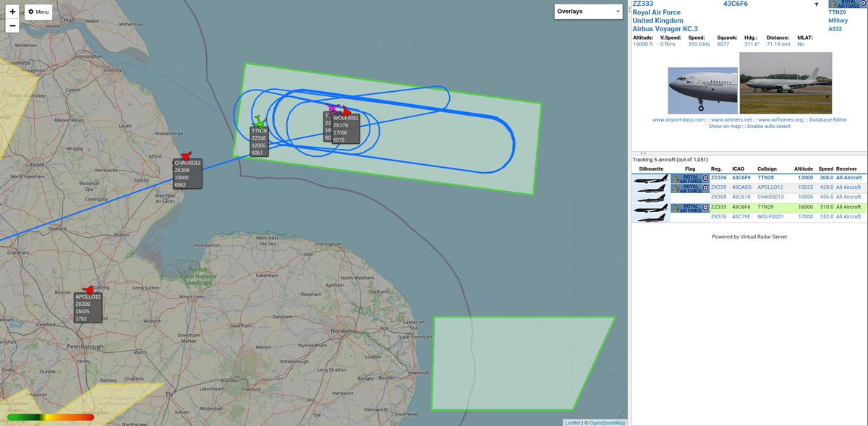868x426 pixels.
Task: Click ICAO code 43C79E in the list
Action: (741, 216)
